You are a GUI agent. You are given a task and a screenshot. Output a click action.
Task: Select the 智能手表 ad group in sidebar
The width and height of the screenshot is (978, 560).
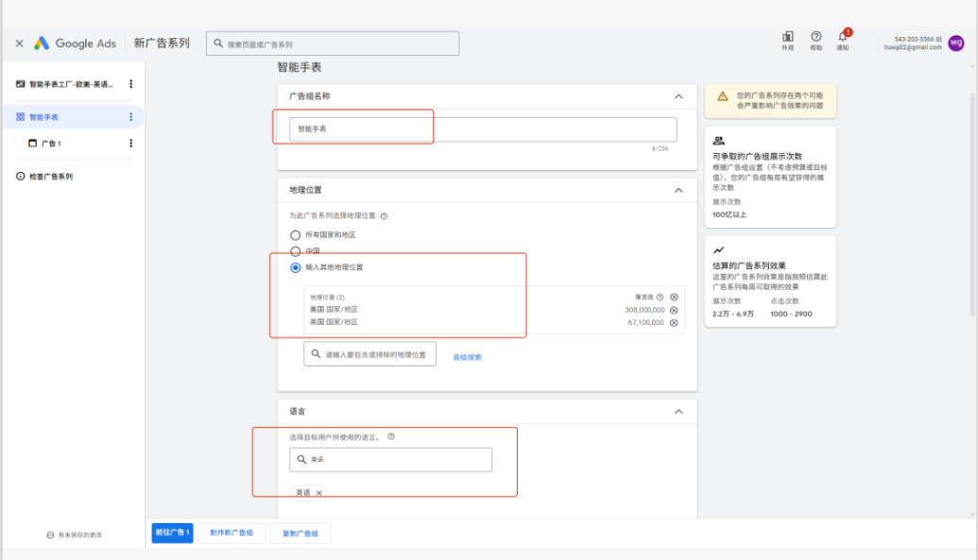tap(43, 116)
